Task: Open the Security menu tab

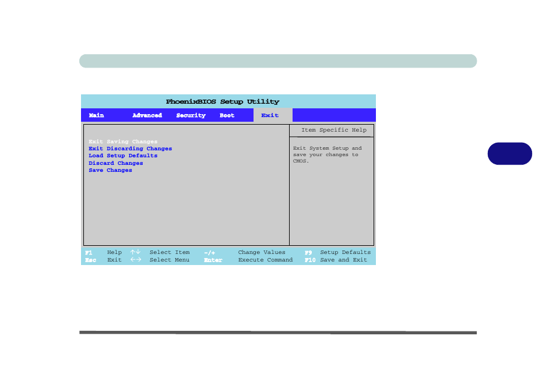Action: [191, 115]
